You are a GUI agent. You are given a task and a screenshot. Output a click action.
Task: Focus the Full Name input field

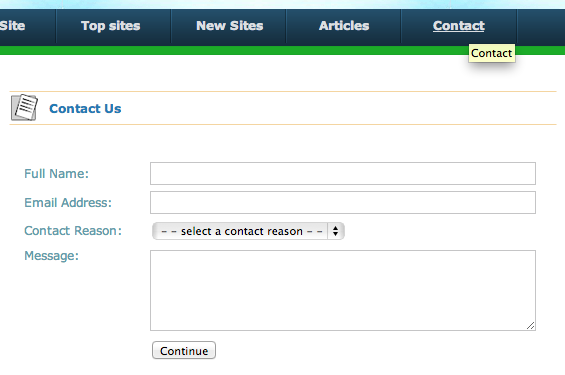tap(343, 174)
